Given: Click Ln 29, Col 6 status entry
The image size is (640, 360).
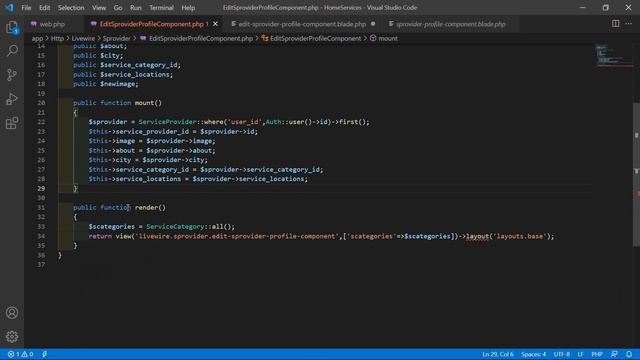Looking at the screenshot, I should pyautogui.click(x=498, y=354).
